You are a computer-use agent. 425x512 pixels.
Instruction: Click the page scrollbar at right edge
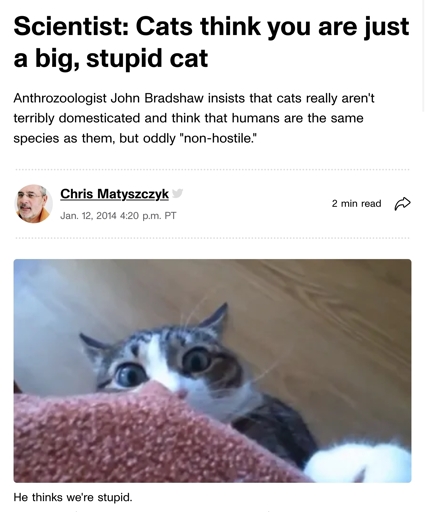coord(423,57)
